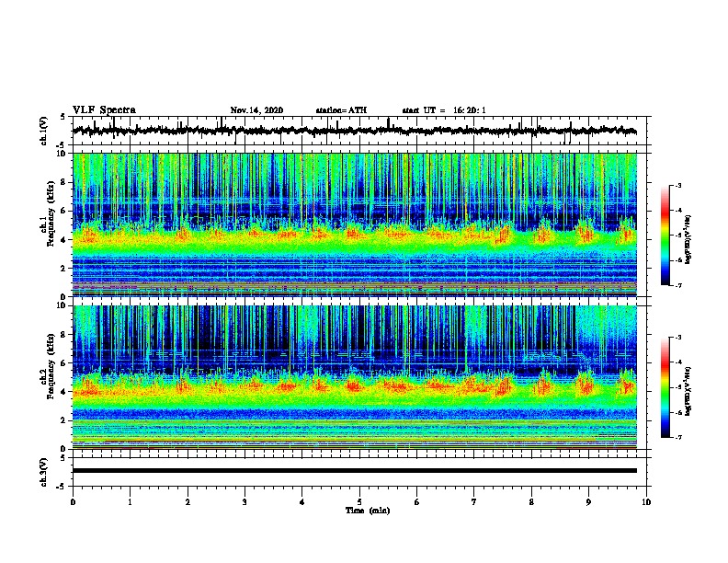This screenshot has width=728, height=563.
Task: Click the "-7" label on ch.2 color scale
Action: click(x=677, y=438)
